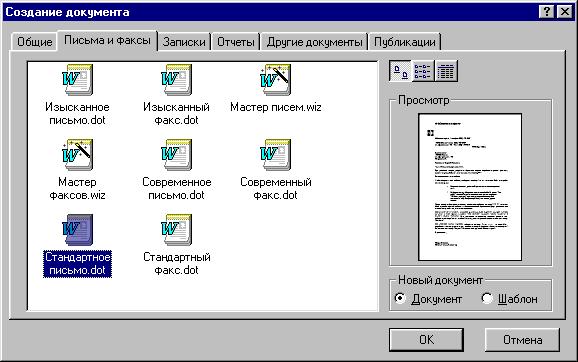The width and height of the screenshot is (578, 362).
Task: Click the help question mark button
Action: [547, 12]
